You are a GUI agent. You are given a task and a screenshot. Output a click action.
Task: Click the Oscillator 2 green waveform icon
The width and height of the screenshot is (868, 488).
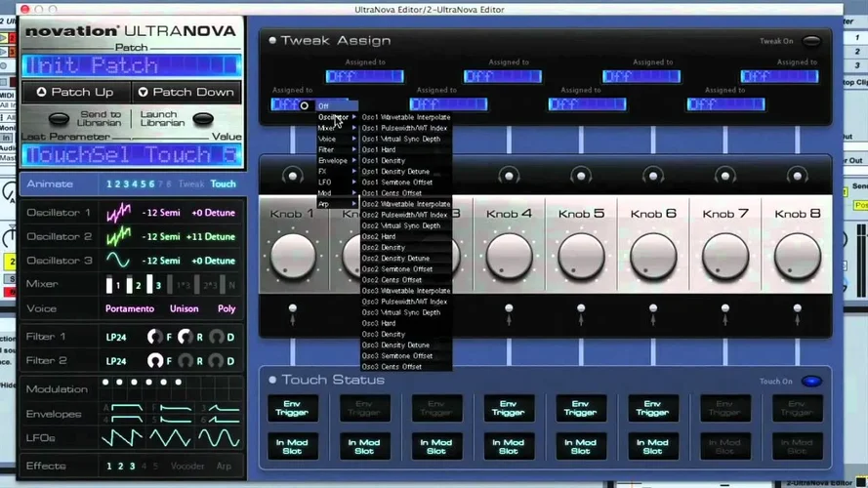coord(118,237)
